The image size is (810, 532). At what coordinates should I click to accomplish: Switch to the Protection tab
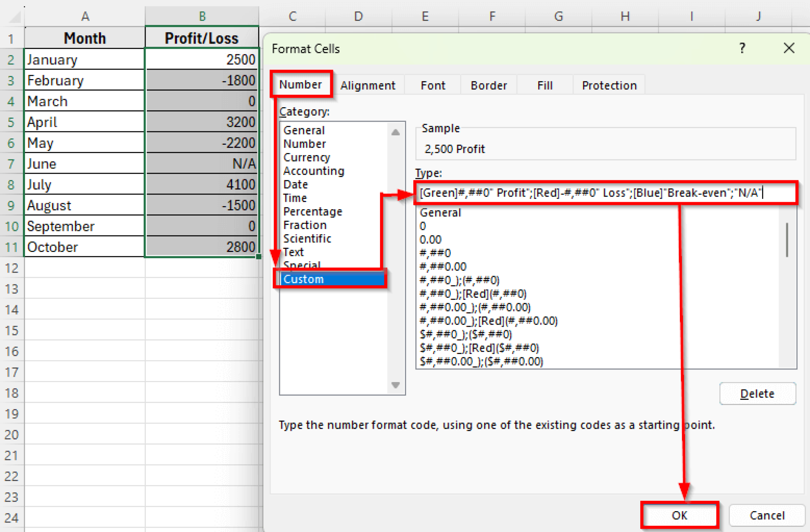609,85
